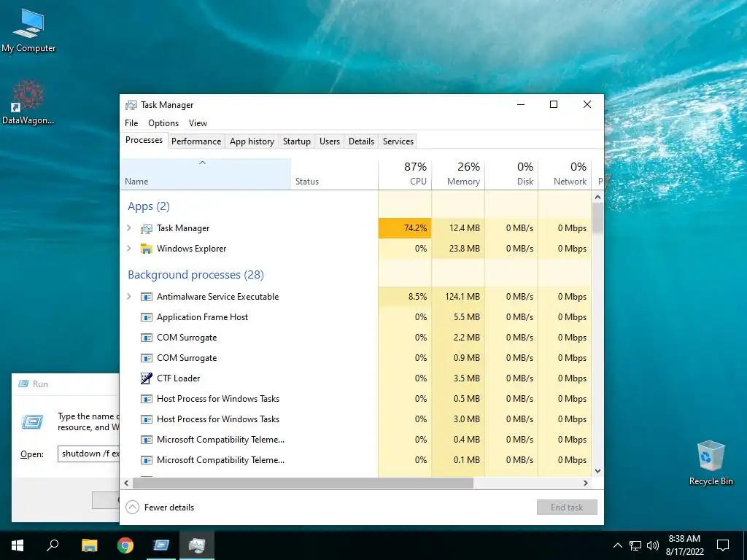Select 0.5 MB Host Process for Windows Tasks
This screenshot has height=560, width=747.
356,399
